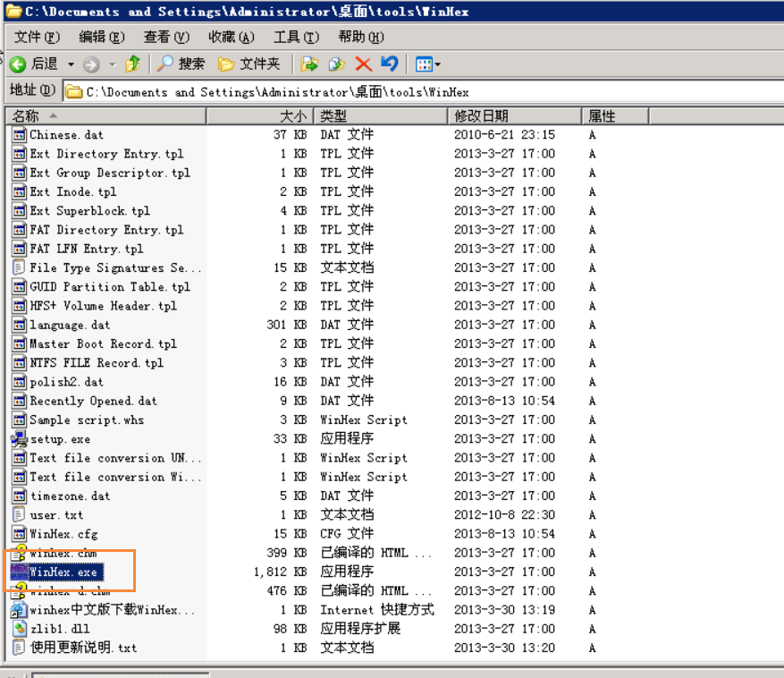Click the 2012-10-8 22:30 date cell

click(x=504, y=514)
